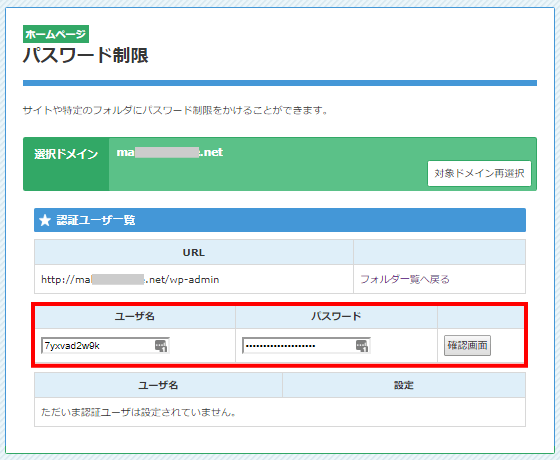Focus the ユーザ名 input field
The width and height of the screenshot is (560, 460).
(105, 345)
